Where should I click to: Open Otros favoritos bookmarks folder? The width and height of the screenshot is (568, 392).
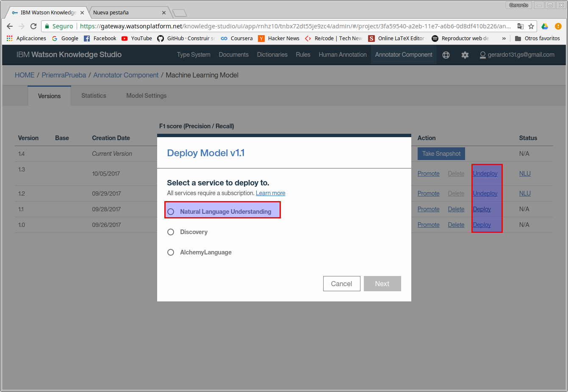coord(538,39)
